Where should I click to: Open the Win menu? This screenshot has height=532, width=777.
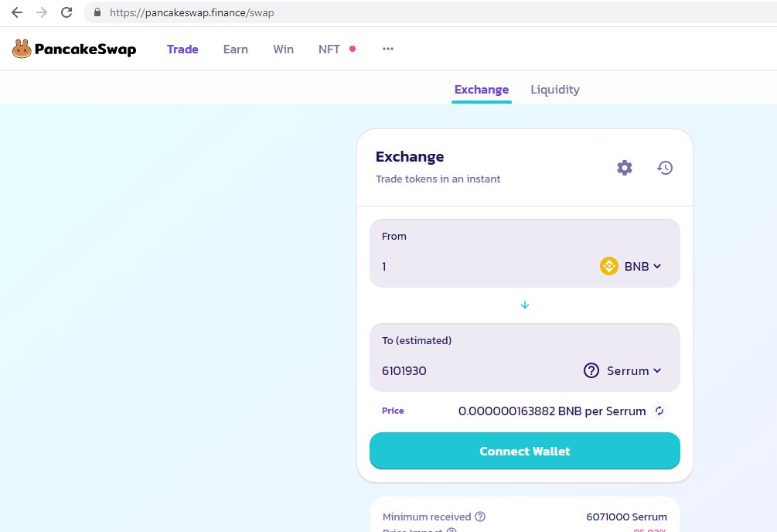[283, 49]
